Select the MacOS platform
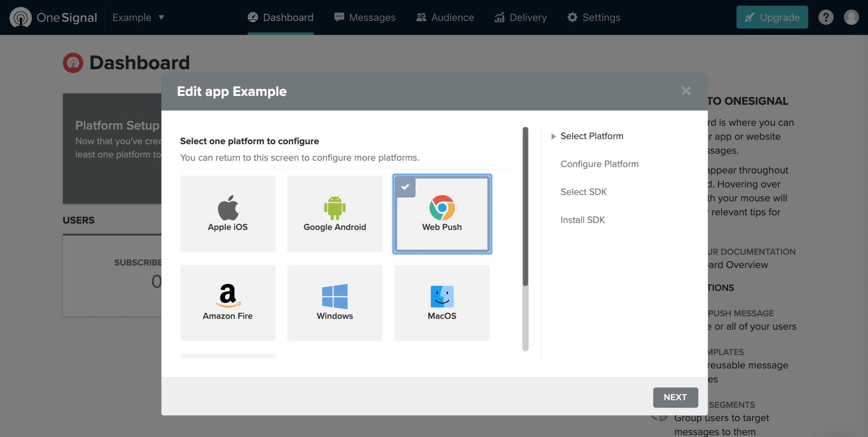868x437 pixels. pyautogui.click(x=442, y=303)
